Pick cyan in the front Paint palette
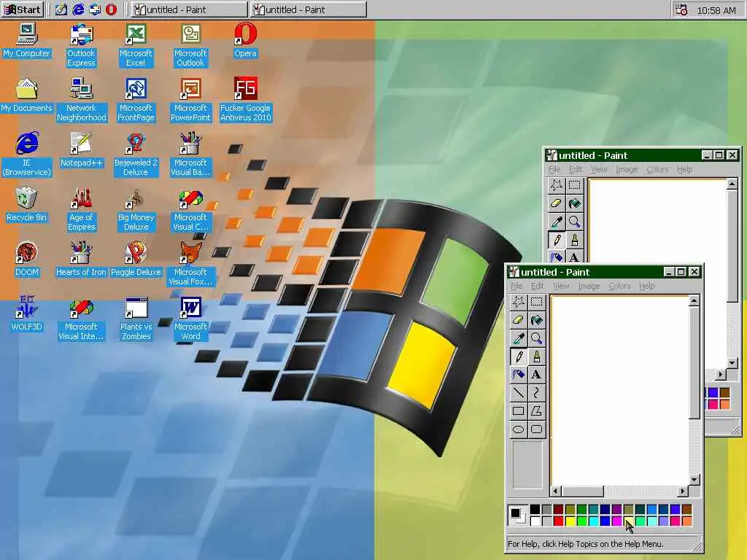This screenshot has width=747, height=560. [594, 521]
